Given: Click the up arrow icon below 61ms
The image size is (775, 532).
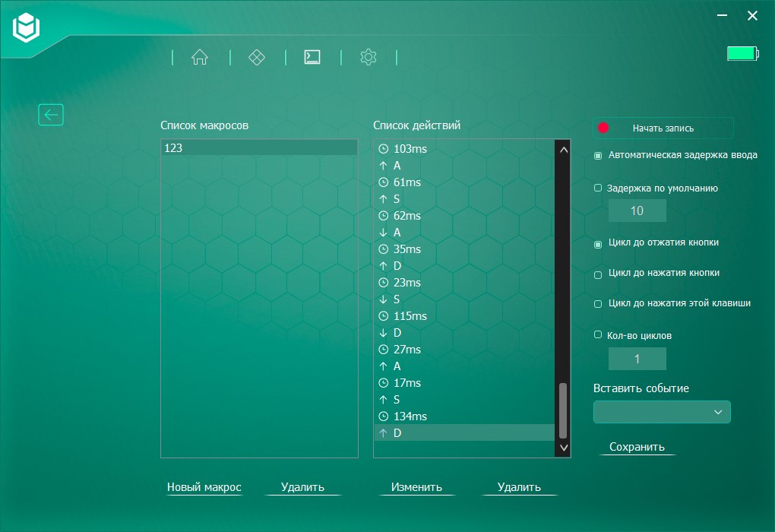Looking at the screenshot, I should click(383, 199).
